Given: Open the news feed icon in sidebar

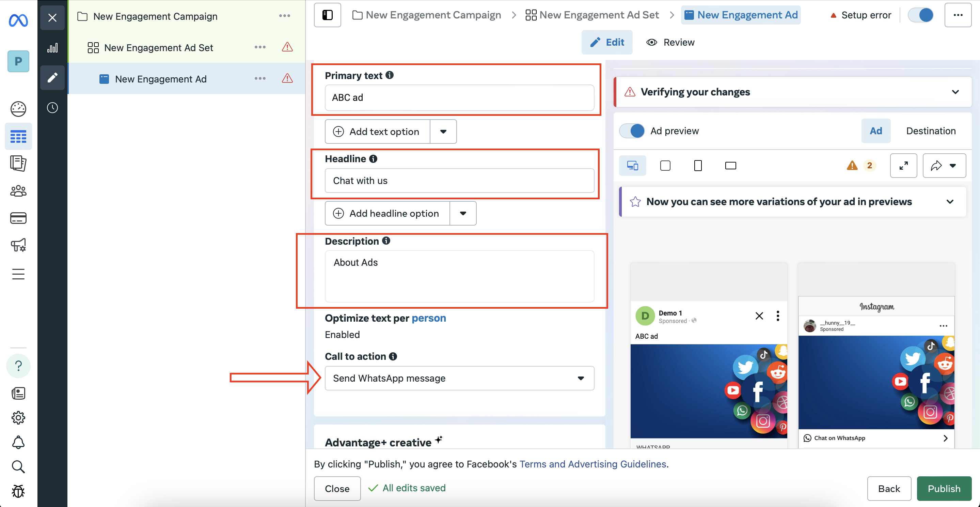Looking at the screenshot, I should coord(18,393).
